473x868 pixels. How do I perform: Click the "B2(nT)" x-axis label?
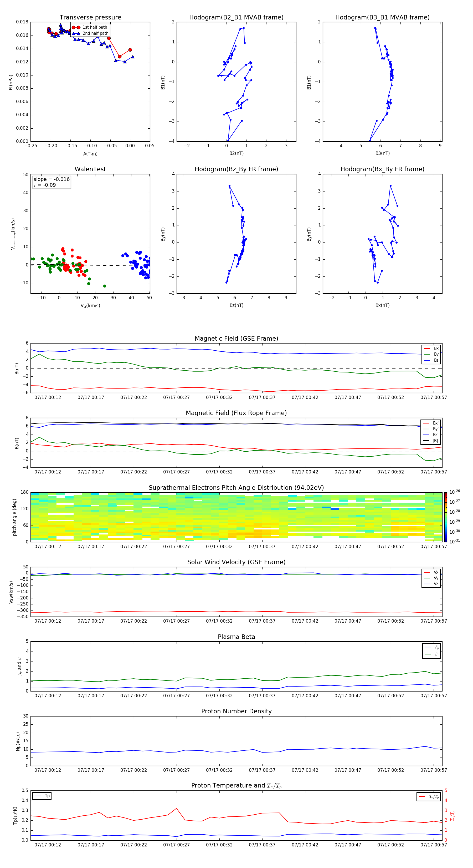coord(236,153)
